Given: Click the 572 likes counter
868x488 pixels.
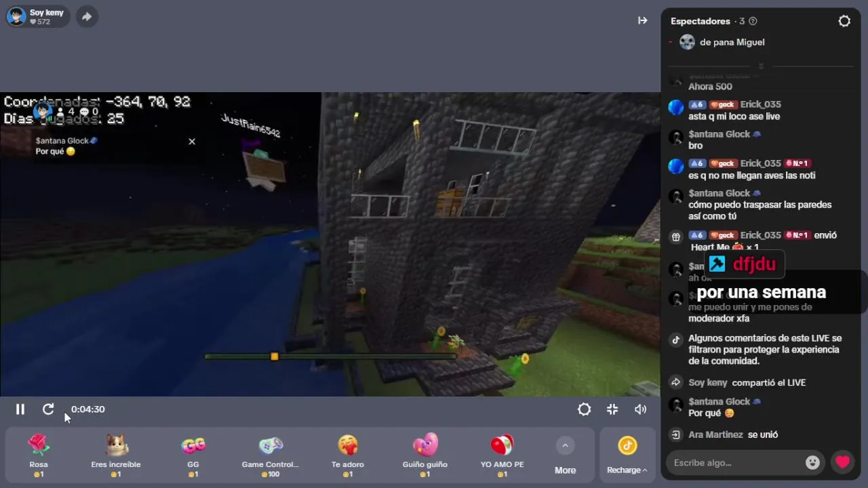Looking at the screenshot, I should coord(40,22).
